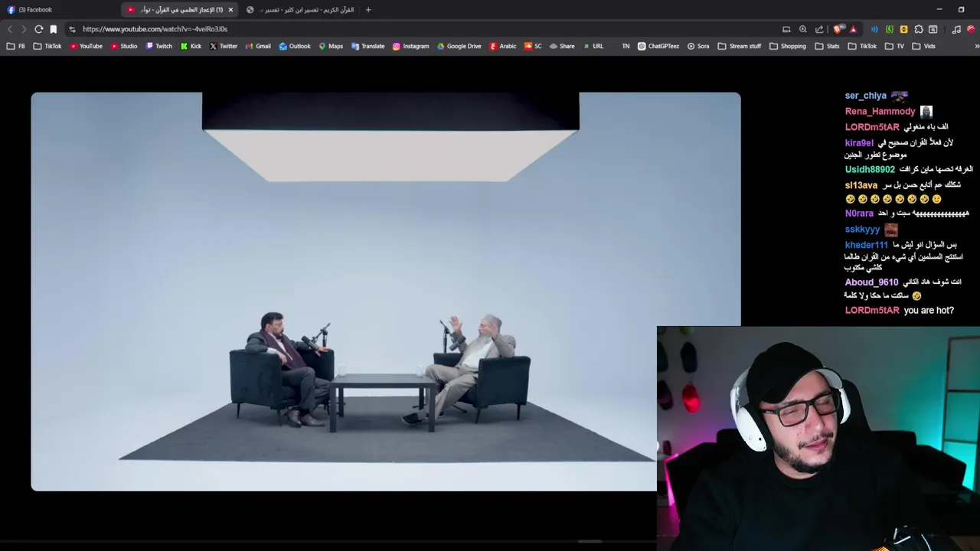The image size is (980, 551).
Task: Click chat username Usidh88902
Action: point(870,170)
